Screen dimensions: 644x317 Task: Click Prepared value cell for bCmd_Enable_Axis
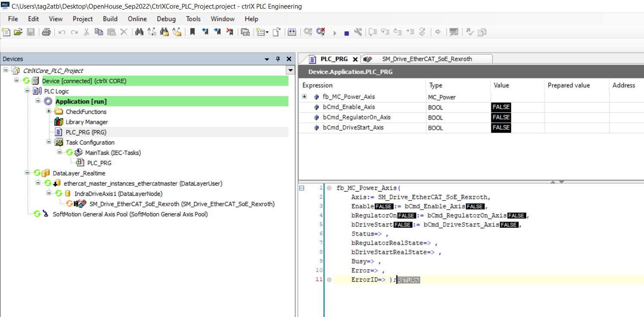(x=576, y=107)
